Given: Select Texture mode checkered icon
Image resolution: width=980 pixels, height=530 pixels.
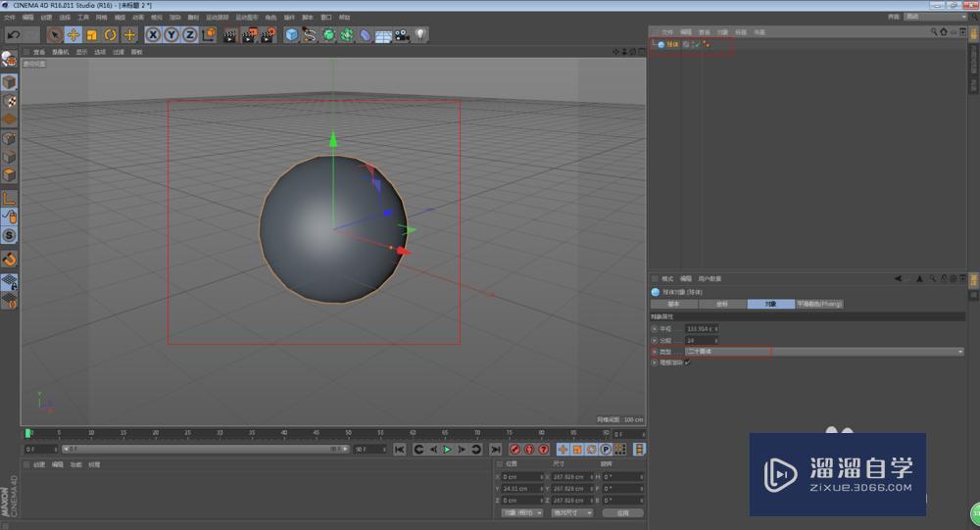Looking at the screenshot, I should coord(9,101).
